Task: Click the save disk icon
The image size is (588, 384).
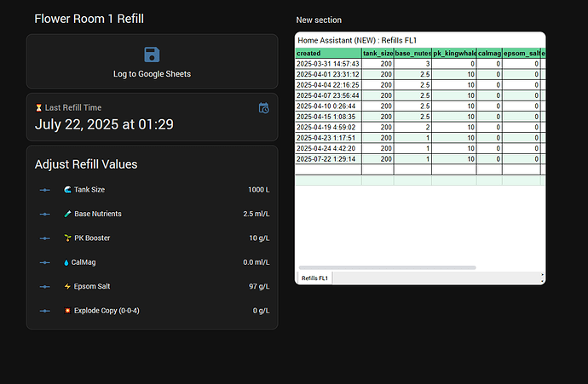Action: (152, 55)
